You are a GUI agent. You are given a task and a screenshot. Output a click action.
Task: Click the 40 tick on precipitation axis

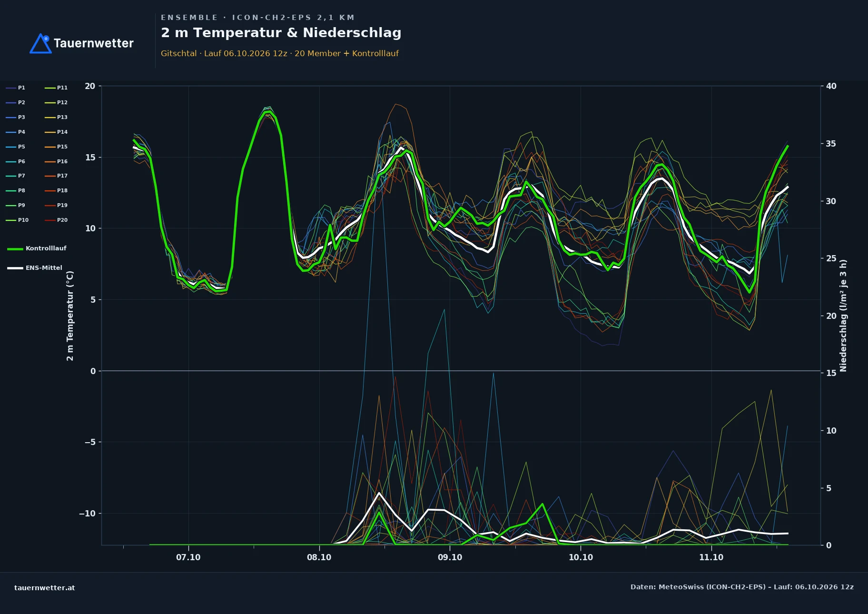[831, 86]
